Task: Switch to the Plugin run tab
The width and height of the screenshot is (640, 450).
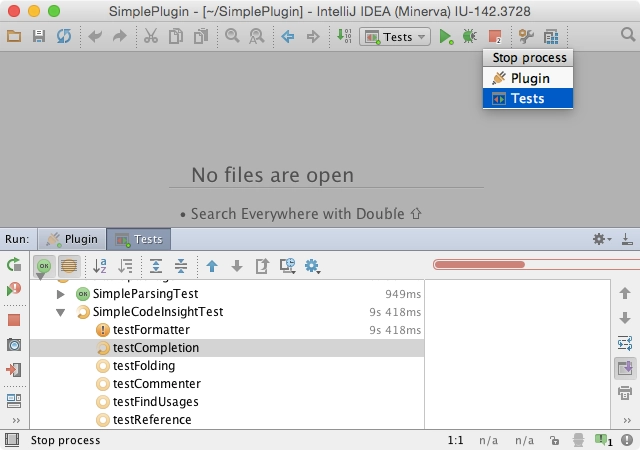Action: (x=72, y=239)
